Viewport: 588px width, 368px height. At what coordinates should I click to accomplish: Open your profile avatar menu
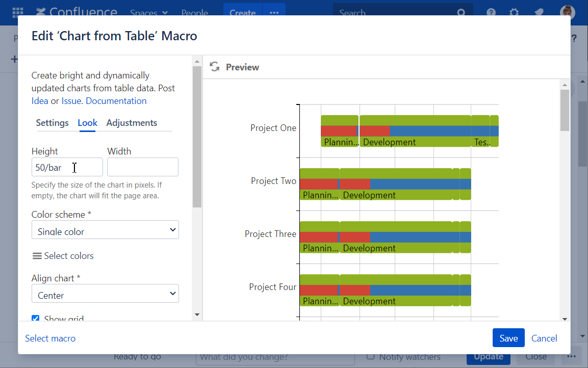coord(567,12)
